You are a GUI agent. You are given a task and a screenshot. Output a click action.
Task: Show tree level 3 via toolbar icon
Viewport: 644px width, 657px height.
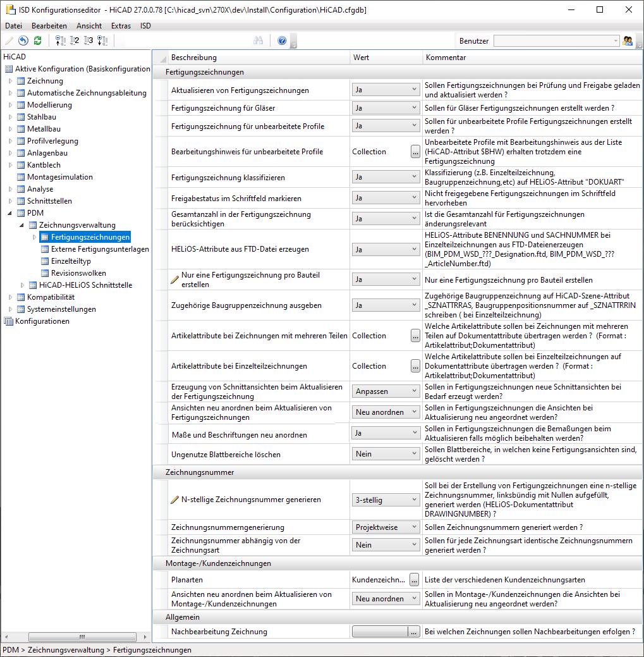point(88,40)
